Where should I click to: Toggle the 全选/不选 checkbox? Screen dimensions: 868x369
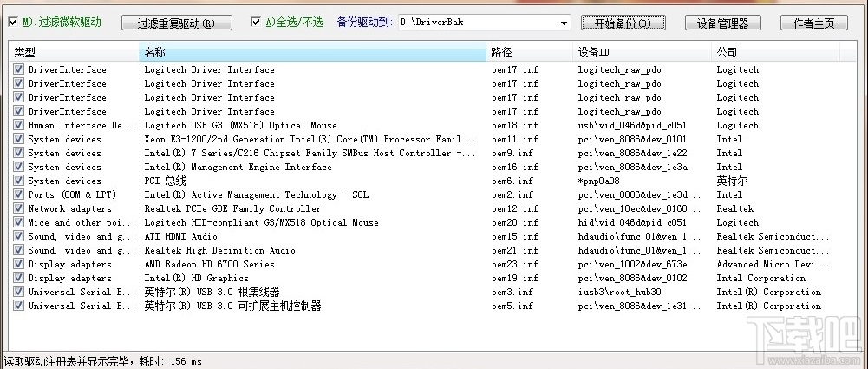pyautogui.click(x=255, y=23)
